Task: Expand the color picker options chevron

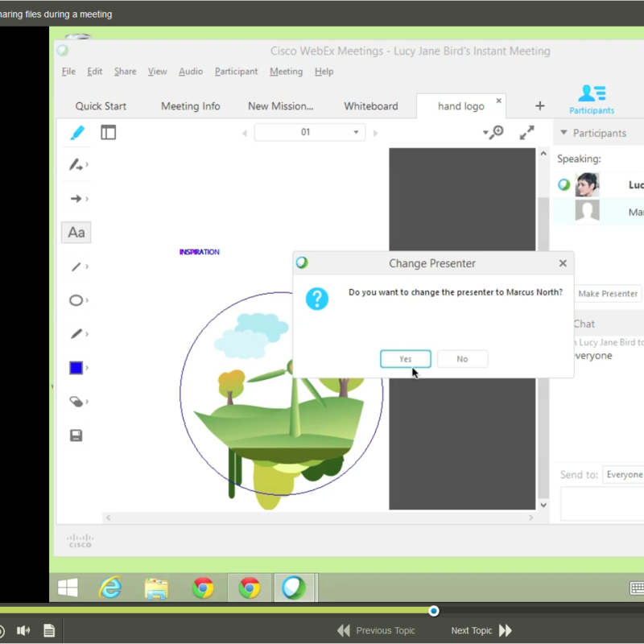Action: pos(87,368)
